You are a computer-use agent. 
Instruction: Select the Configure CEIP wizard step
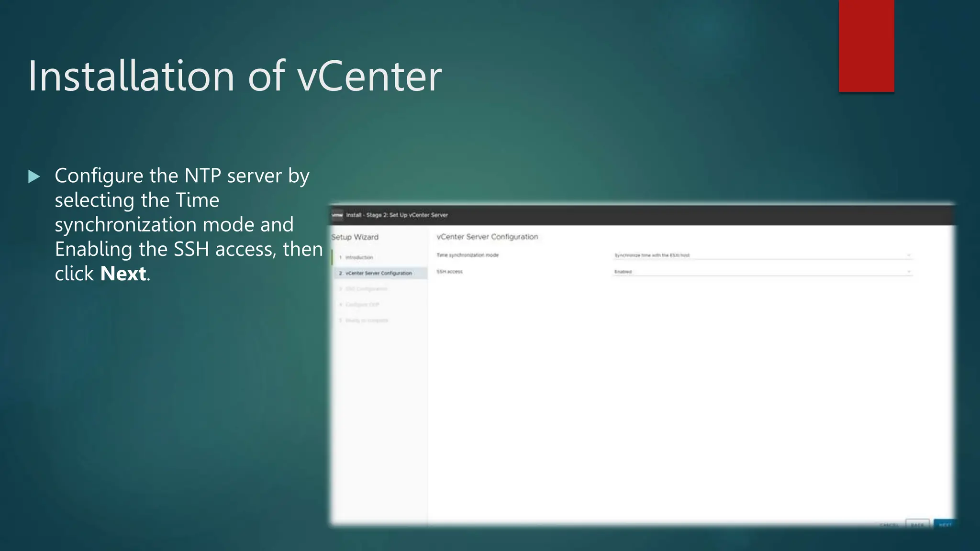pyautogui.click(x=380, y=305)
